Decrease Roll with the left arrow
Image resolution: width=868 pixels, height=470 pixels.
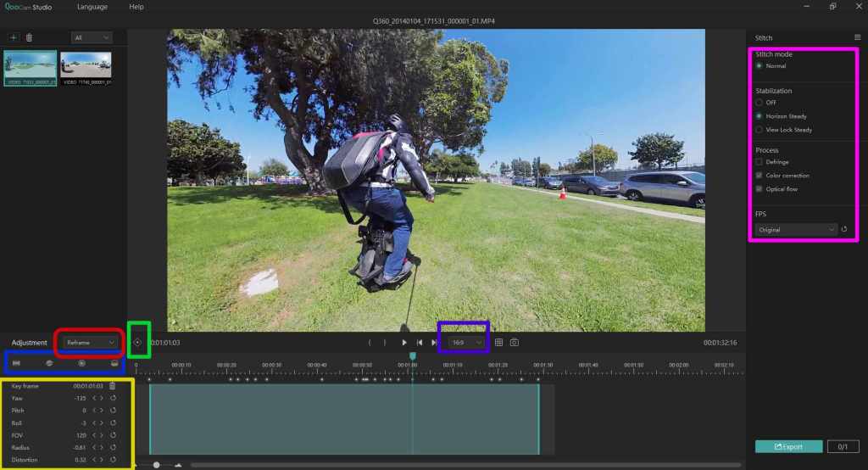click(x=94, y=422)
